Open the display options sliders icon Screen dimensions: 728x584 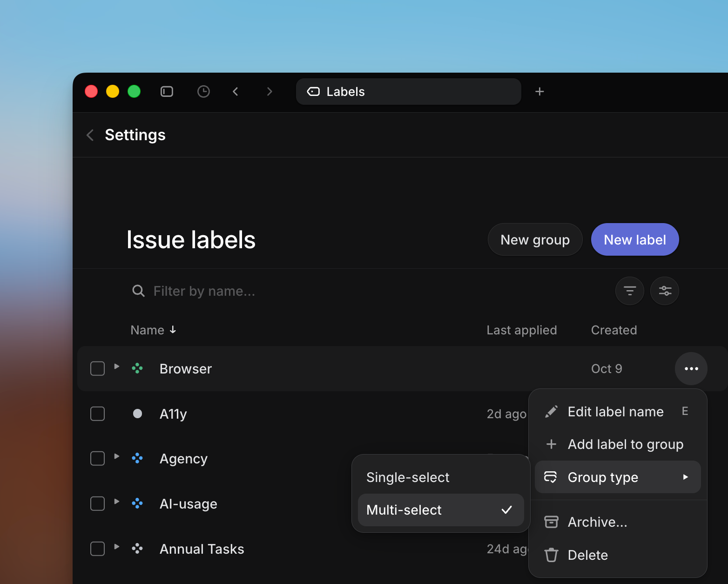pos(665,291)
